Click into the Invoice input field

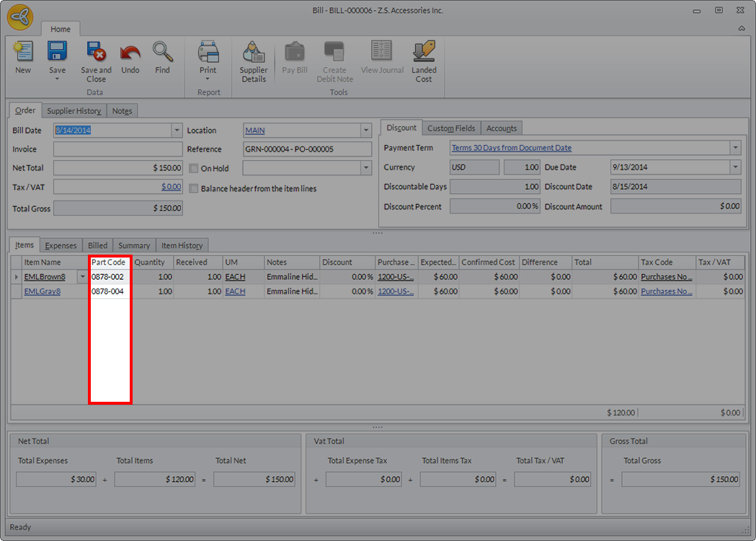click(x=117, y=149)
